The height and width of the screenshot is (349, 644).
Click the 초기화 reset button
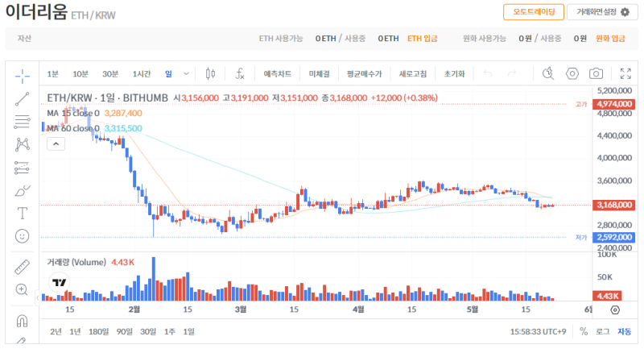[x=454, y=74]
